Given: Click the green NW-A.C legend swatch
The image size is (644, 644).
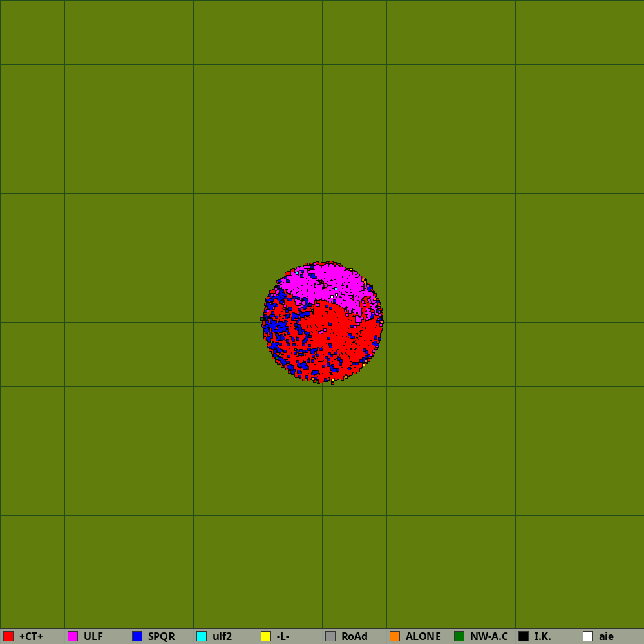Looking at the screenshot, I should point(459,636).
